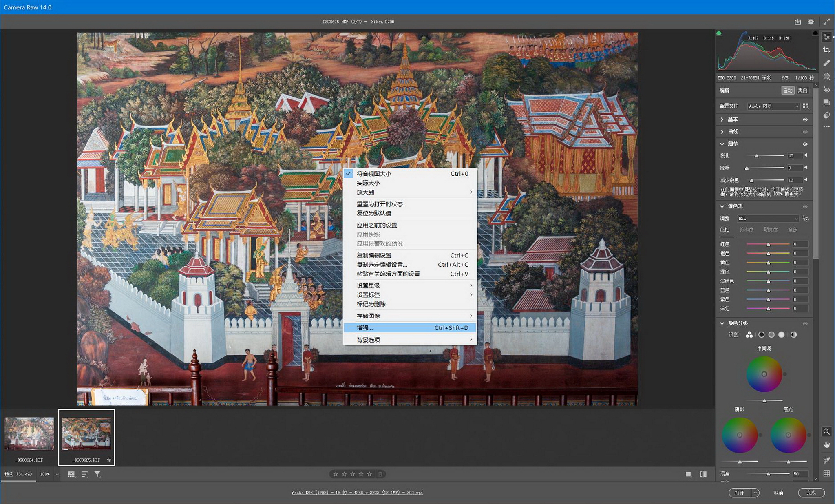Open the HSL 调整 dropdown in mixer
Viewport: 835px width, 504px height.
click(x=768, y=219)
